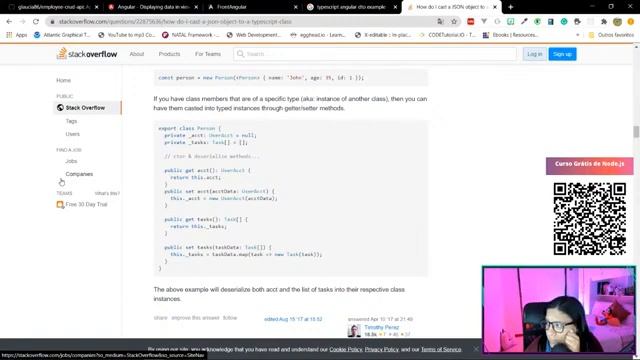
Task: Expand the bookmarks overflow chevron
Action: [x=578, y=35]
